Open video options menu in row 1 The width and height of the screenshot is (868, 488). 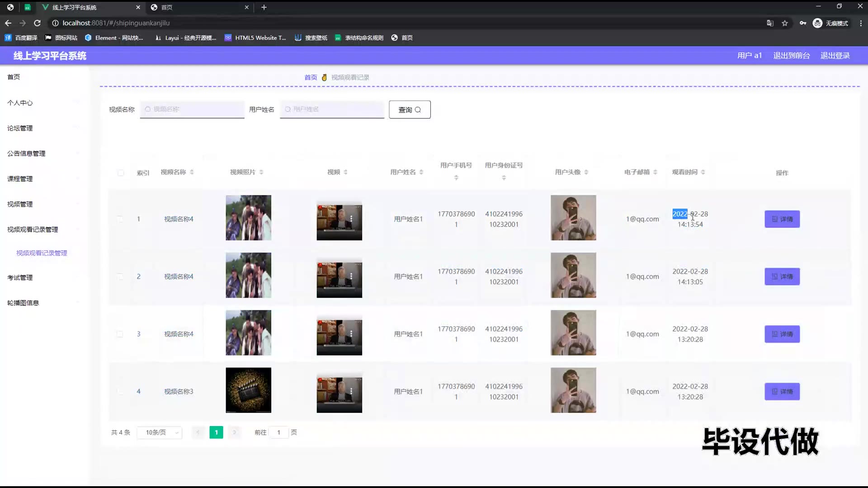click(x=351, y=219)
